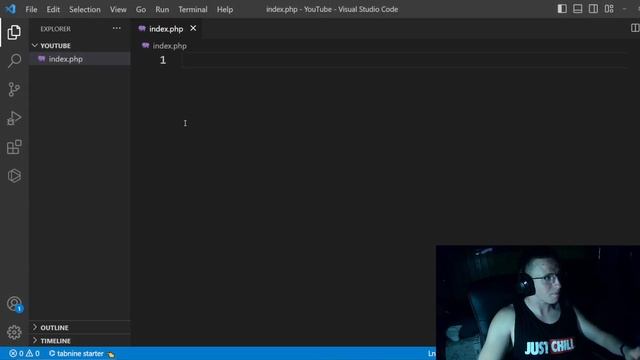Click the EXPLORER panel title

pyautogui.click(x=56, y=29)
